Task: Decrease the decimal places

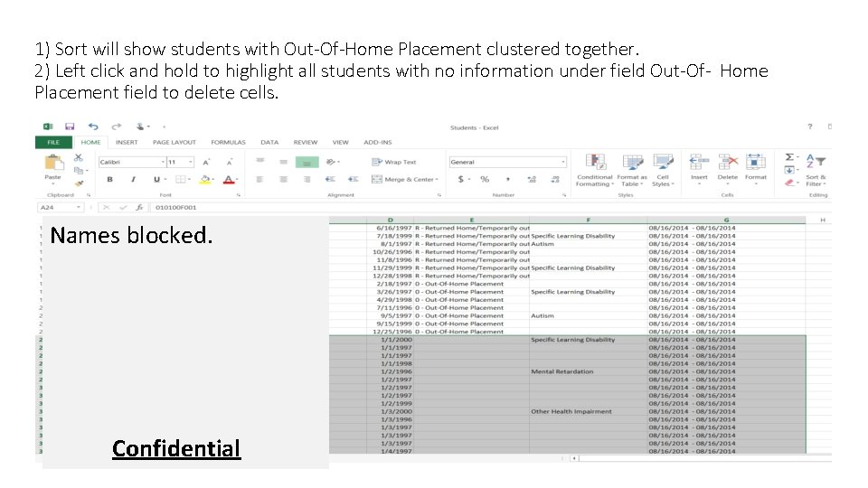Action: [555, 179]
